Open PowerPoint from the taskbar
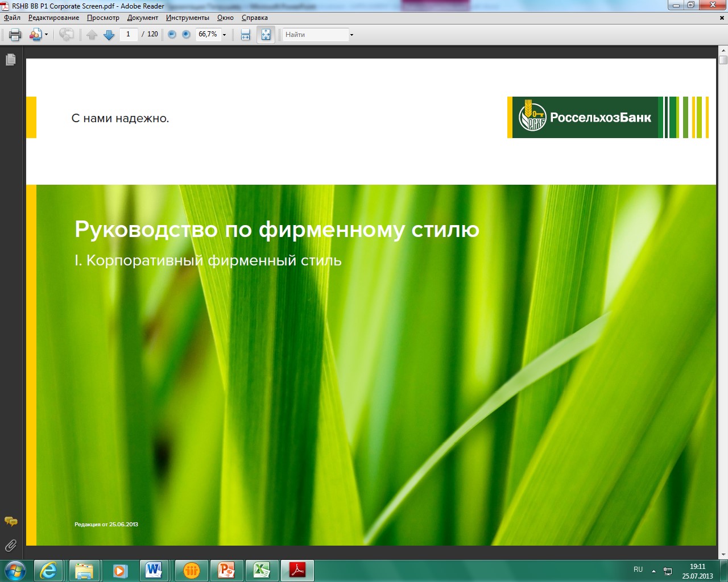The image size is (728, 582). click(226, 570)
